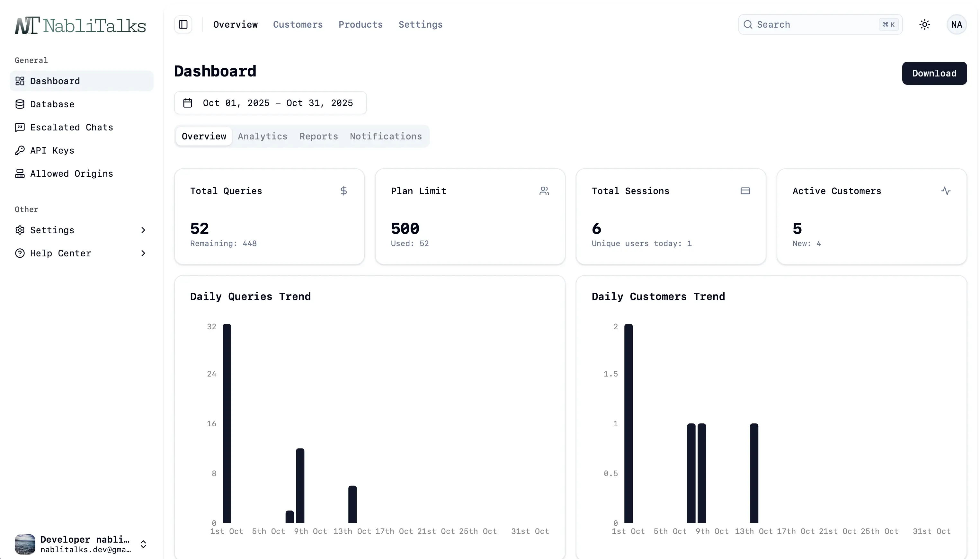Image resolution: width=980 pixels, height=559 pixels.
Task: Open the Customers menu item
Action: pyautogui.click(x=298, y=24)
